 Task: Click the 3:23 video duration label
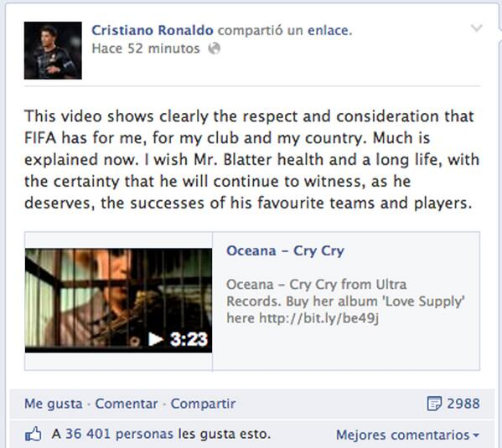189,339
